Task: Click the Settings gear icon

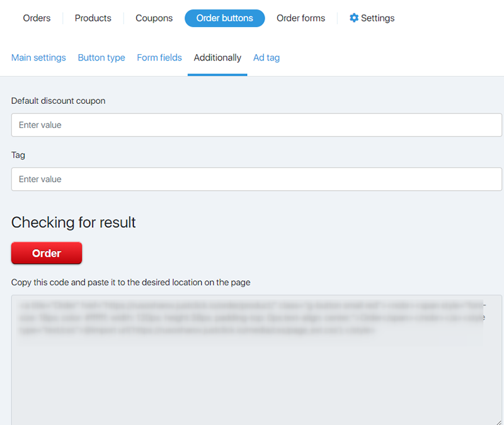Action: click(354, 18)
